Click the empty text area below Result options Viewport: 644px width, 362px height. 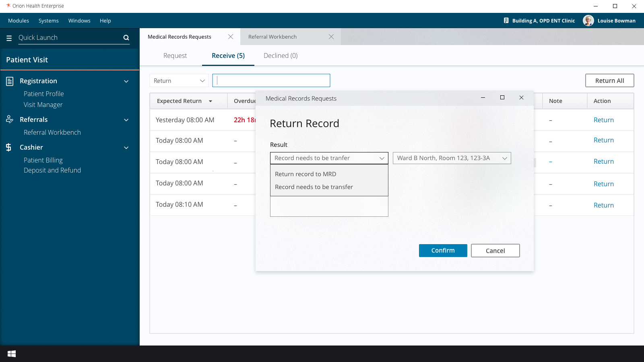pyautogui.click(x=329, y=206)
